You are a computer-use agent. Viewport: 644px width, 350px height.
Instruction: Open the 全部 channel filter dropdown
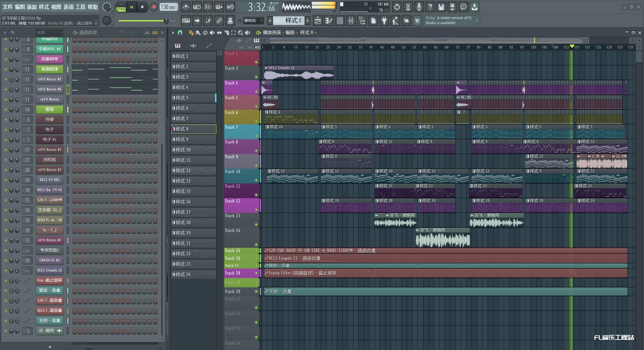point(49,33)
